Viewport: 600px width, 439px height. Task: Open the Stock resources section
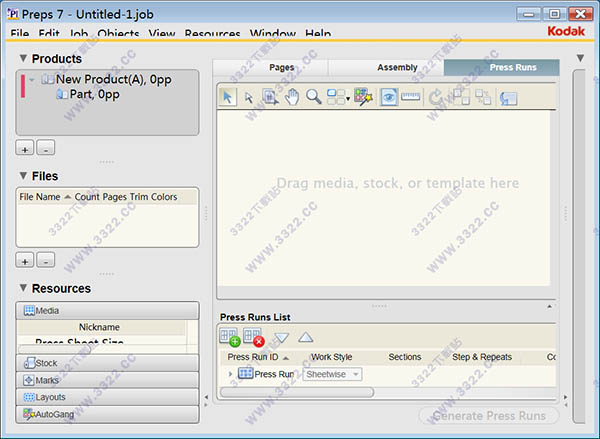pos(108,364)
